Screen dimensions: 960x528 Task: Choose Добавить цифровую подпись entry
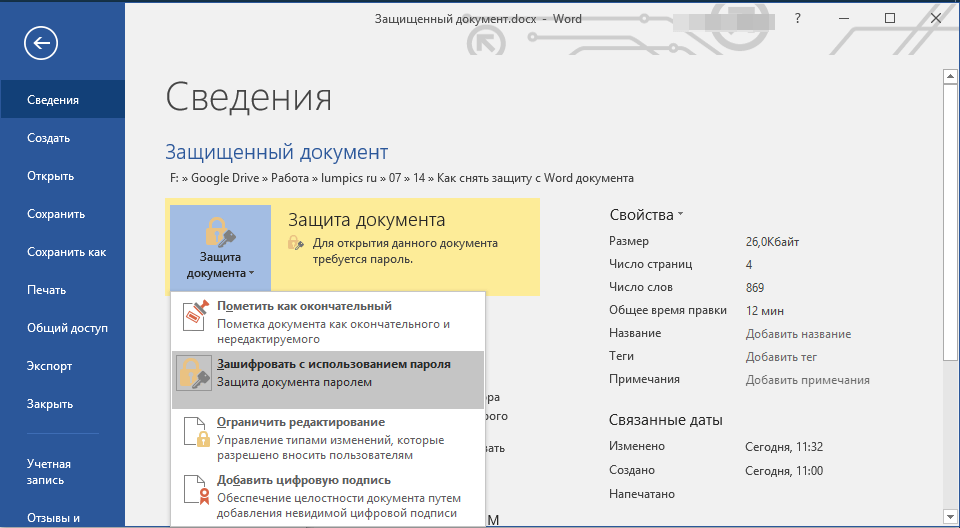pos(328,496)
